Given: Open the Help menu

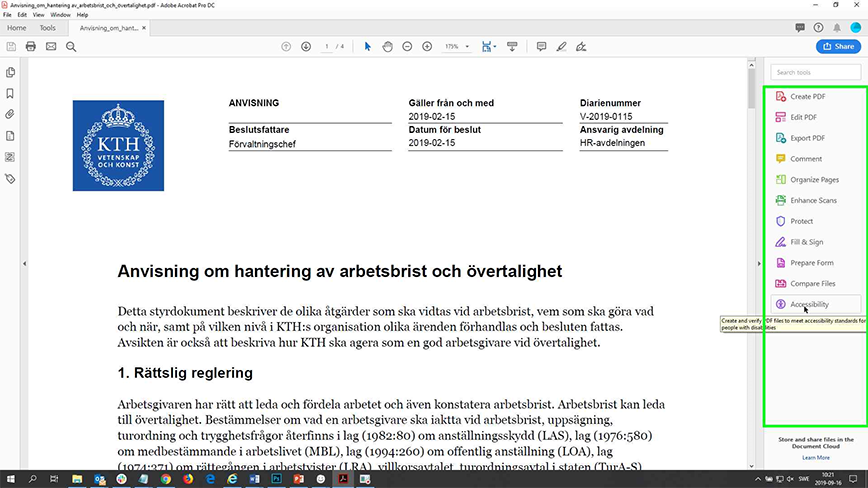Looking at the screenshot, I should click(x=82, y=15).
